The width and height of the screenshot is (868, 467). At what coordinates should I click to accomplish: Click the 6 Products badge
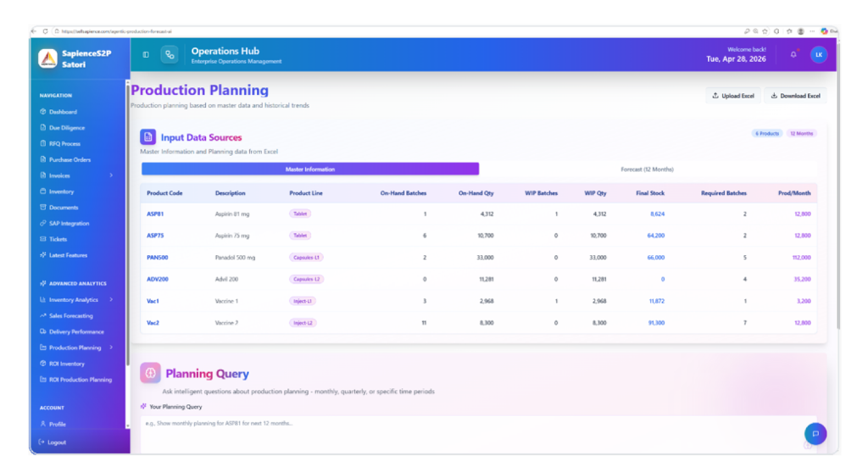click(x=766, y=133)
